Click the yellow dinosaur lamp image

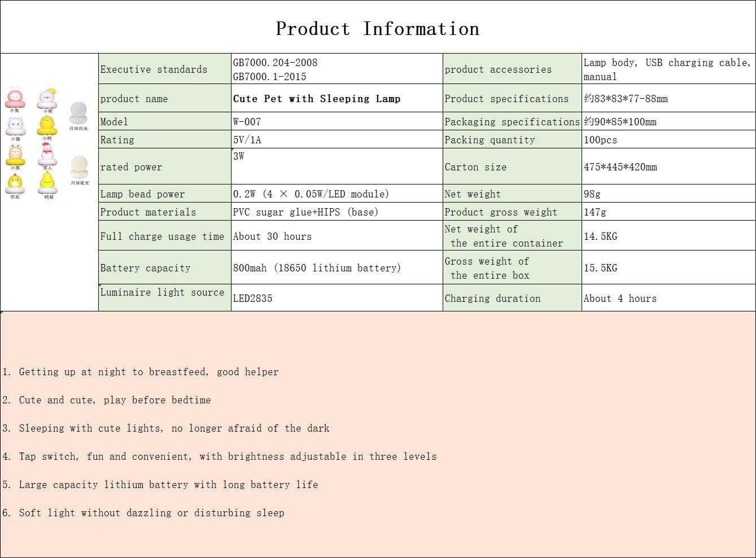pyautogui.click(x=15, y=183)
